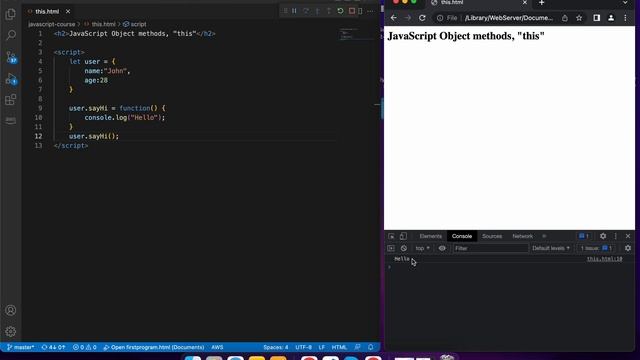
Task: Clear the console
Action: pos(404,248)
